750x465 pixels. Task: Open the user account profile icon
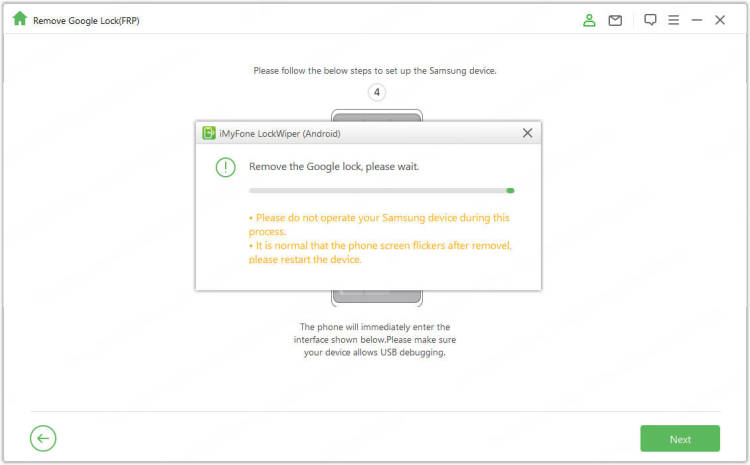pyautogui.click(x=590, y=20)
